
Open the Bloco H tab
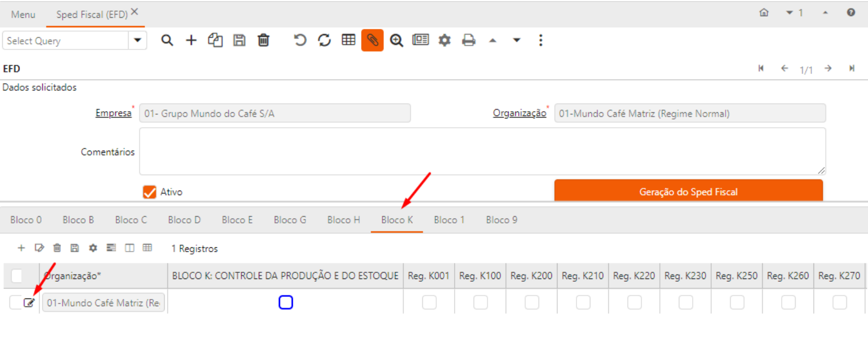pos(344,220)
